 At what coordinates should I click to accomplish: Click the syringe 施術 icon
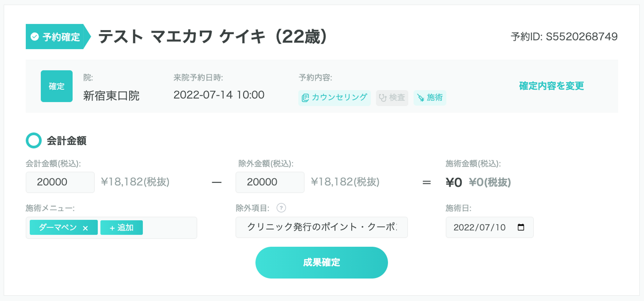pyautogui.click(x=421, y=98)
